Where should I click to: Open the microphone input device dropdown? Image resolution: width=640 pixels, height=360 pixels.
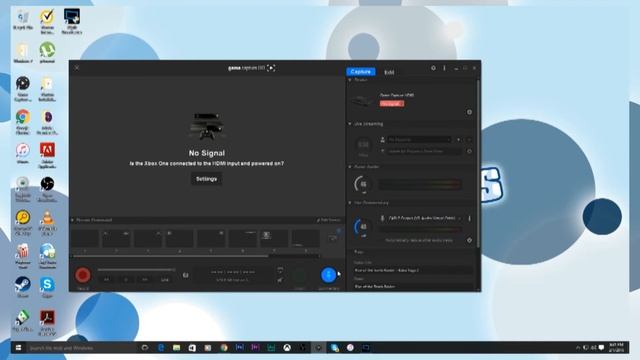pyautogui.click(x=424, y=218)
